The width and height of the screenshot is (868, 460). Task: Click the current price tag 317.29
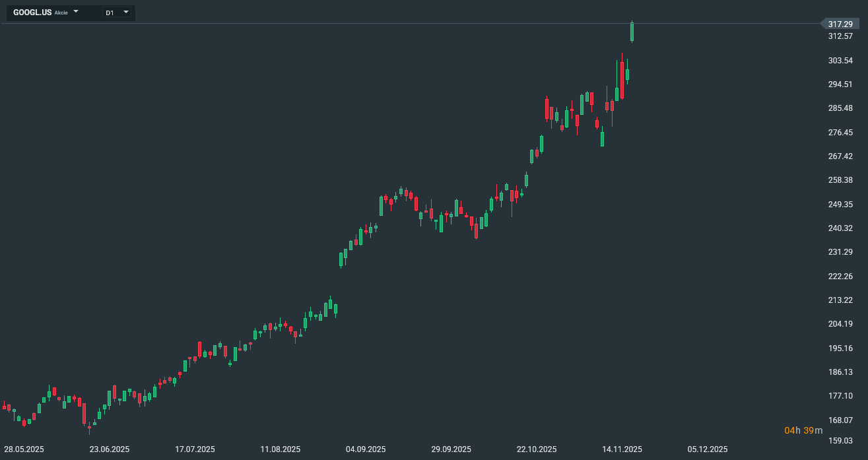coord(840,24)
